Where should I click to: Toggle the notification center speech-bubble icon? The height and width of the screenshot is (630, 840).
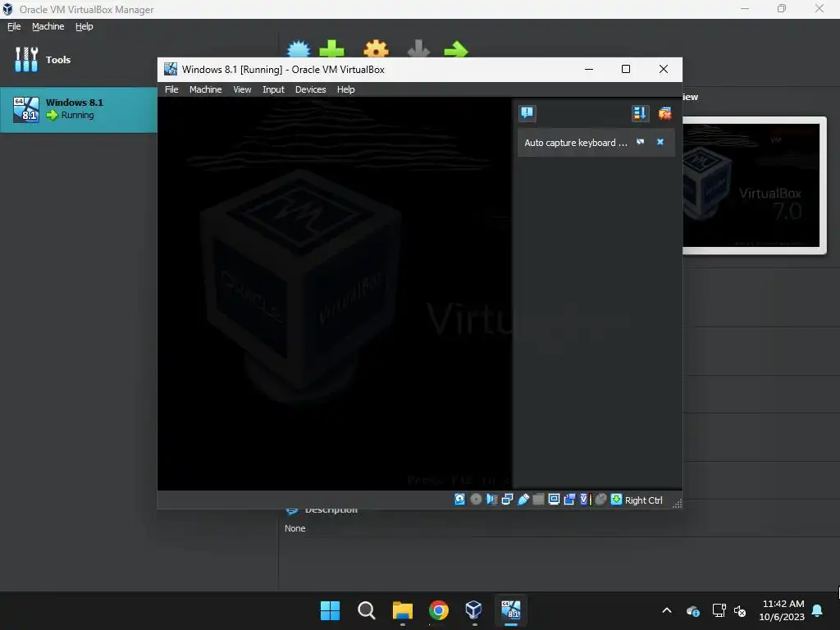(x=527, y=113)
